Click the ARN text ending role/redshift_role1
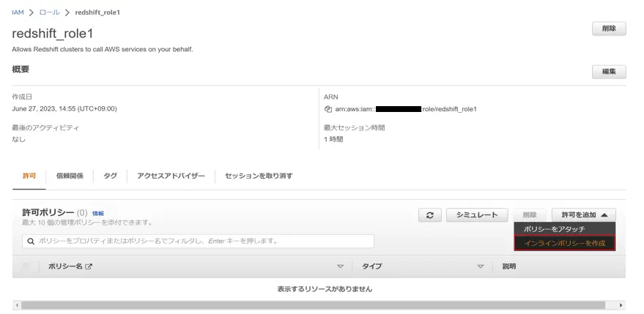 tap(406, 109)
